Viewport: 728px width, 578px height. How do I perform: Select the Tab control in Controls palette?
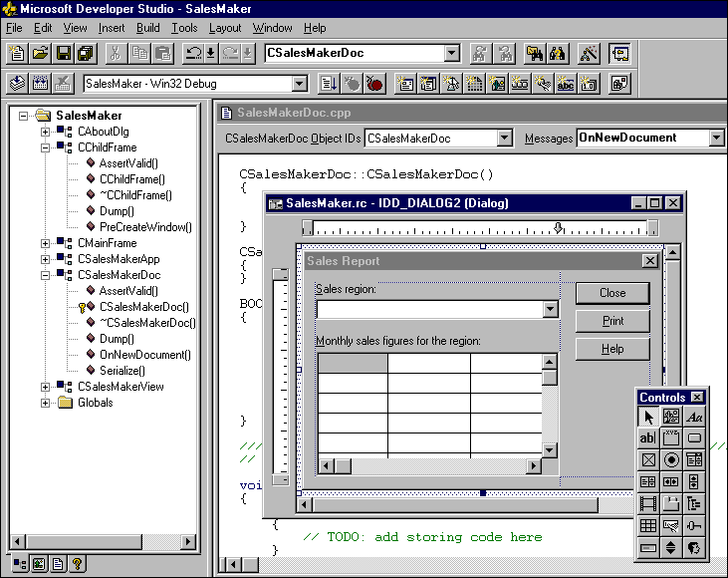coord(671,503)
